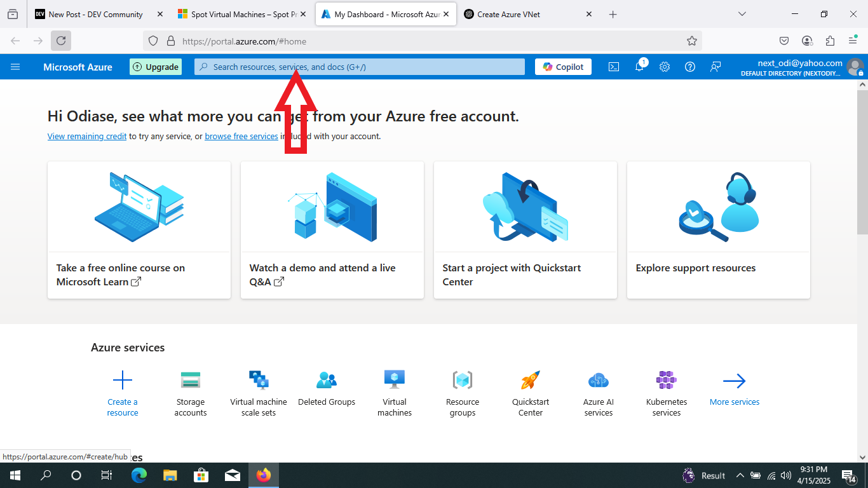Open Microsoft Edge from taskbar
868x488 pixels.
tap(139, 475)
